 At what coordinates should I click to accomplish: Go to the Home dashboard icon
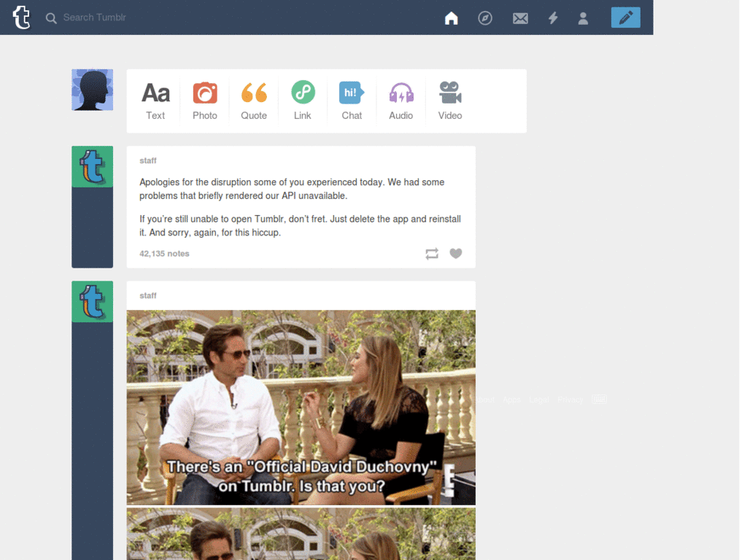pyautogui.click(x=451, y=18)
